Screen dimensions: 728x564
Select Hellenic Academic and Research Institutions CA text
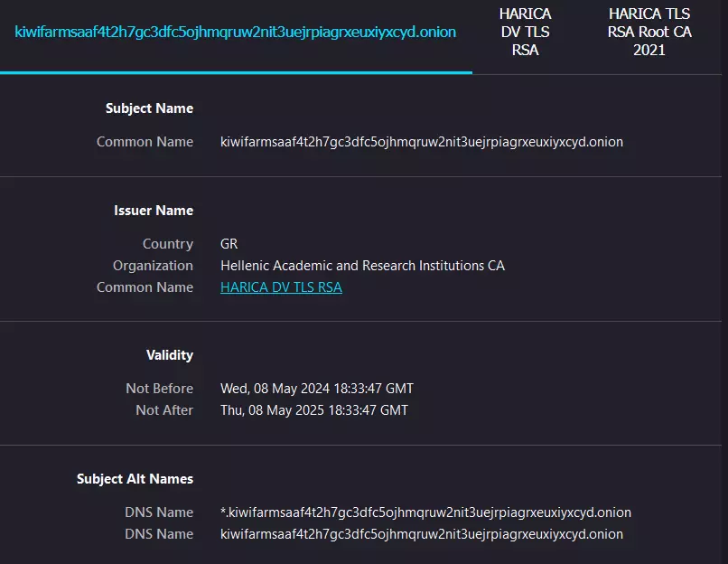coord(362,265)
